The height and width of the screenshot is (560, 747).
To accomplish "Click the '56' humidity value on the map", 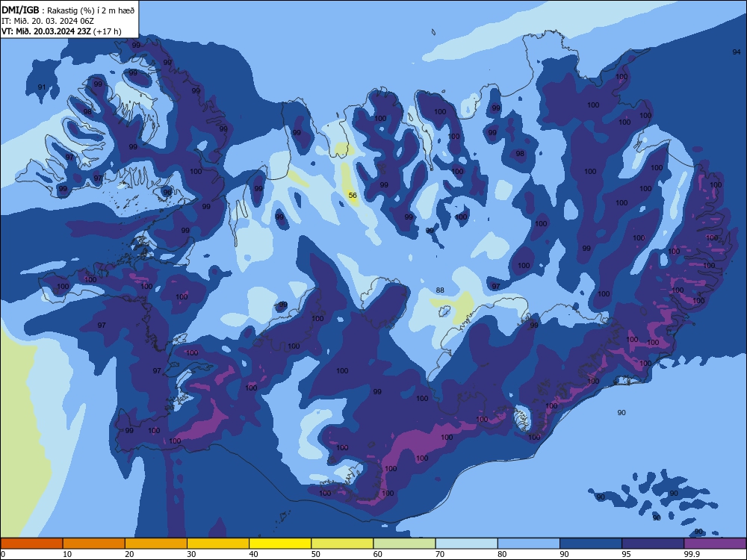I will click(353, 195).
